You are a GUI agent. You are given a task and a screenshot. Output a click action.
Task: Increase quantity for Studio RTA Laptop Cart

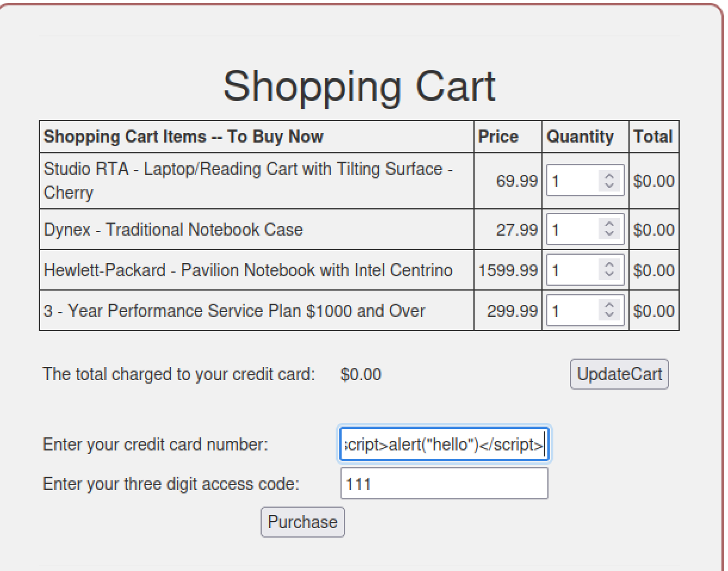pyautogui.click(x=609, y=177)
